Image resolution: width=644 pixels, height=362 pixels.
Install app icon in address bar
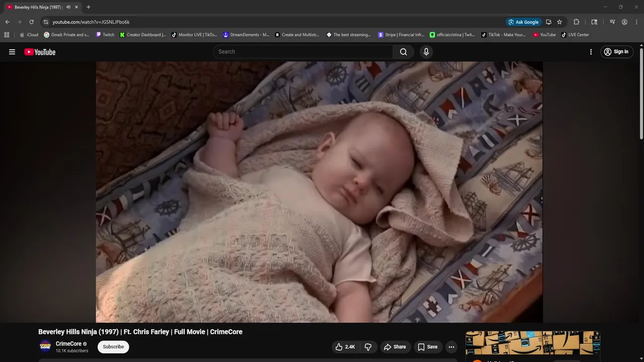point(548,22)
